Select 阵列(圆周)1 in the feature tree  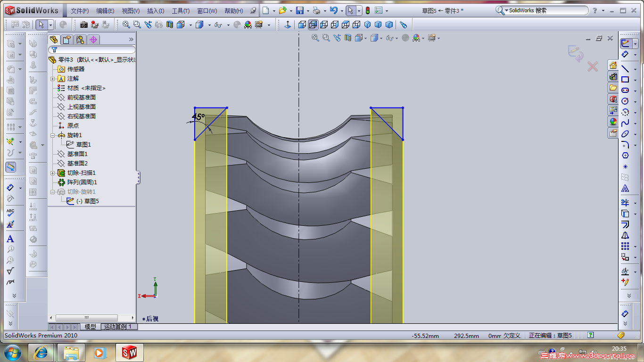point(82,182)
